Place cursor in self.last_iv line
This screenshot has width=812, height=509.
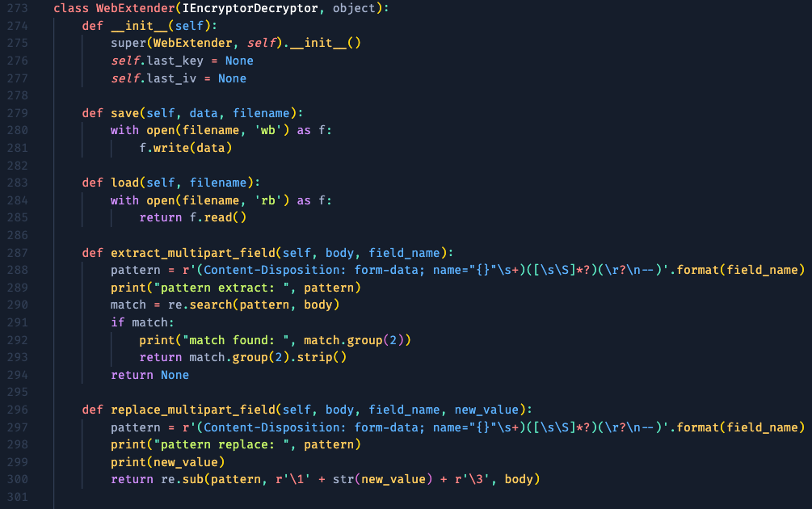pos(178,78)
